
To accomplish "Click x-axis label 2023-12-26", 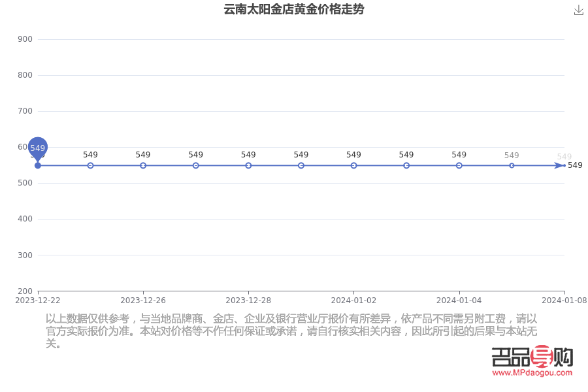I will [143, 301].
